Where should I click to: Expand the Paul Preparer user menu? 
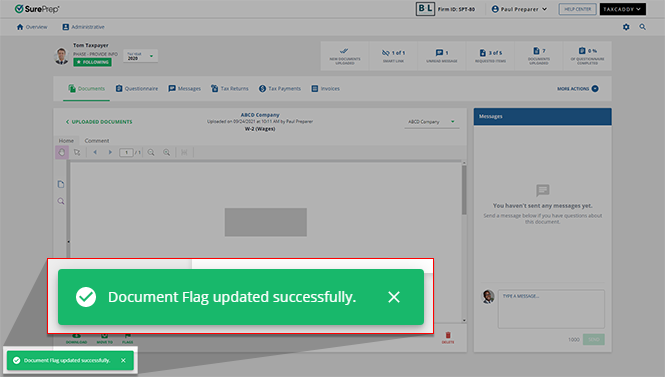point(519,9)
